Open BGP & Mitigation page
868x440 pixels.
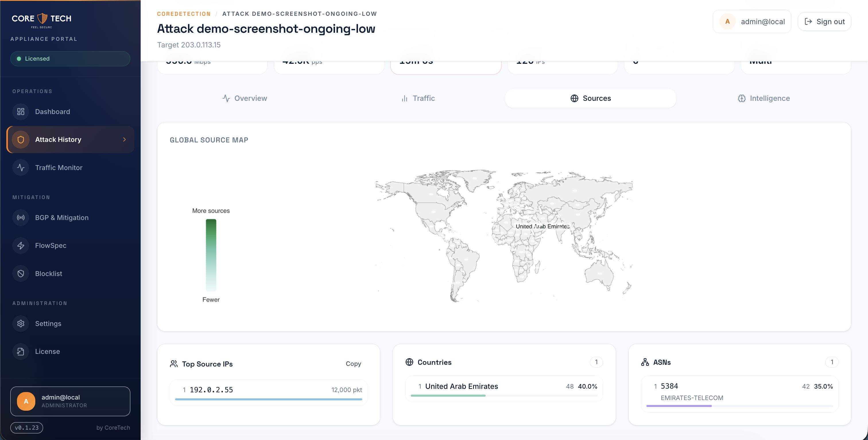click(70, 217)
